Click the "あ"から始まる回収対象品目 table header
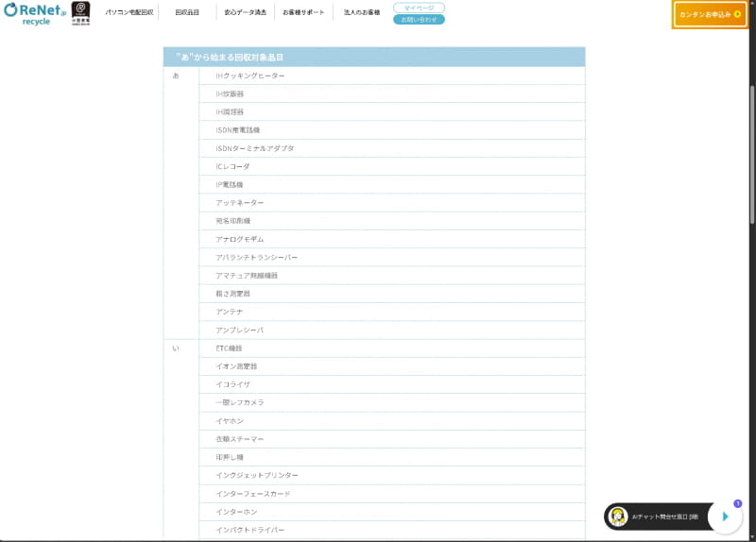Viewport: 756px width, 542px height. [x=374, y=57]
